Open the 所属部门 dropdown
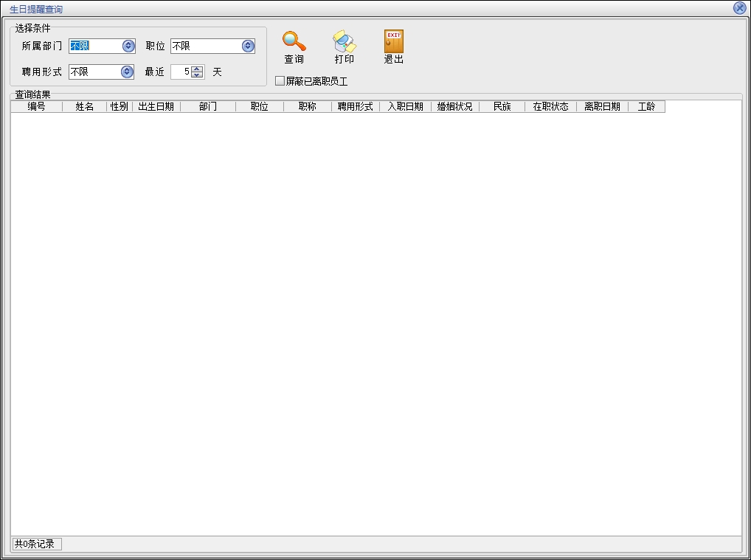 (128, 46)
